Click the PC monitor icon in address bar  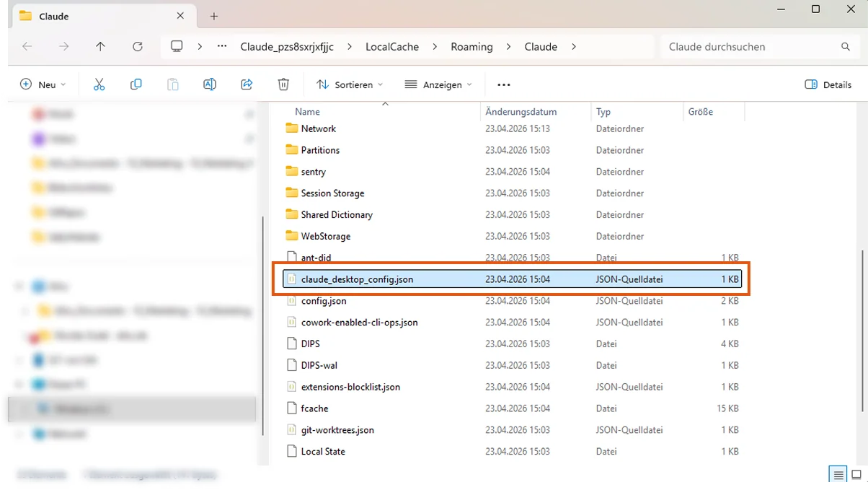pyautogui.click(x=177, y=46)
